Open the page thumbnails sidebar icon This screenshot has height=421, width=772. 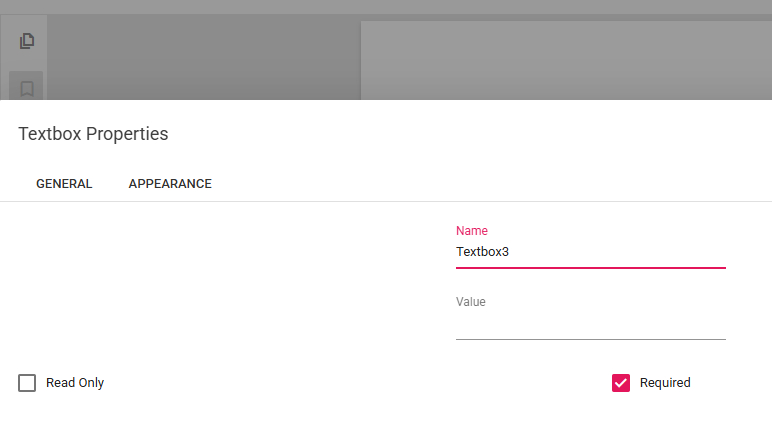tap(27, 41)
